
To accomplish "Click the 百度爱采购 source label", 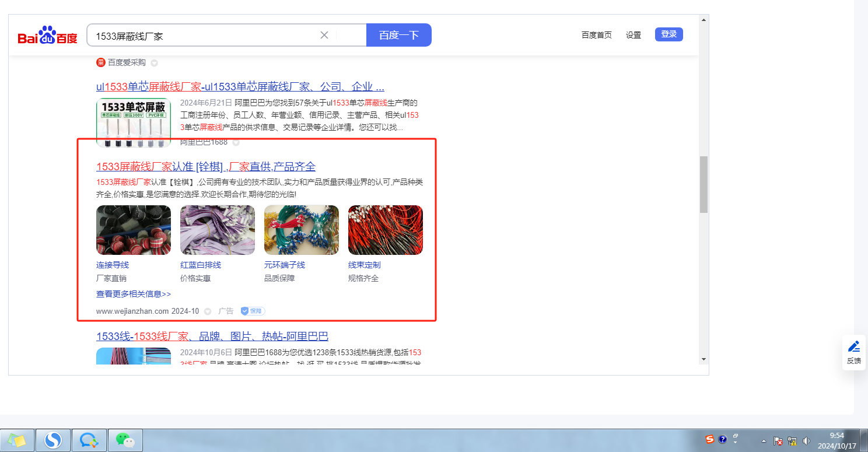I will [x=127, y=62].
